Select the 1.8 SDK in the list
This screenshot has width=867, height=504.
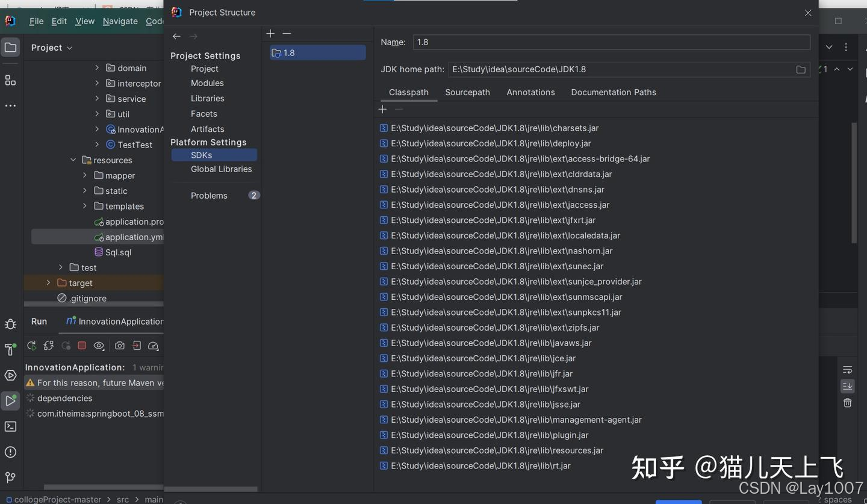pyautogui.click(x=318, y=53)
